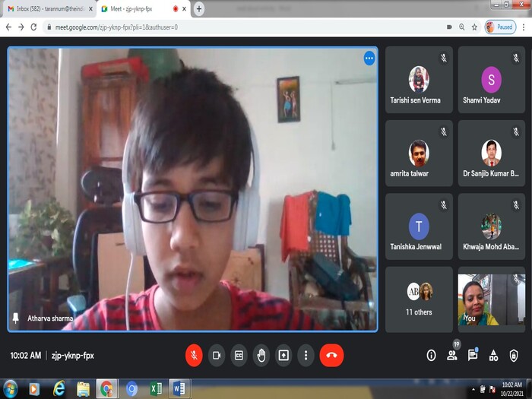Click the muted mic icon on Tanishka Jenwwal
Screen dimensions: 532x399
point(443,205)
